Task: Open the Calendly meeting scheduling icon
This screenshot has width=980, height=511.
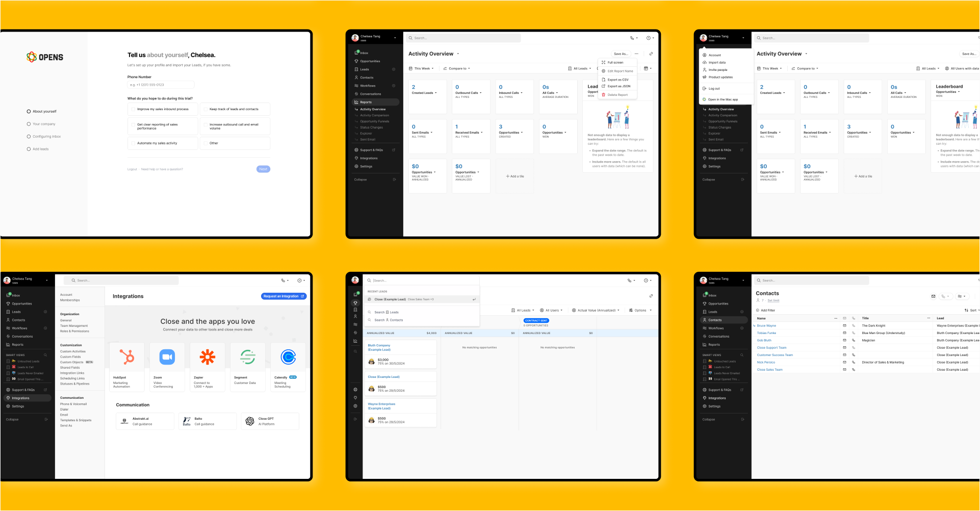Action: (288, 357)
